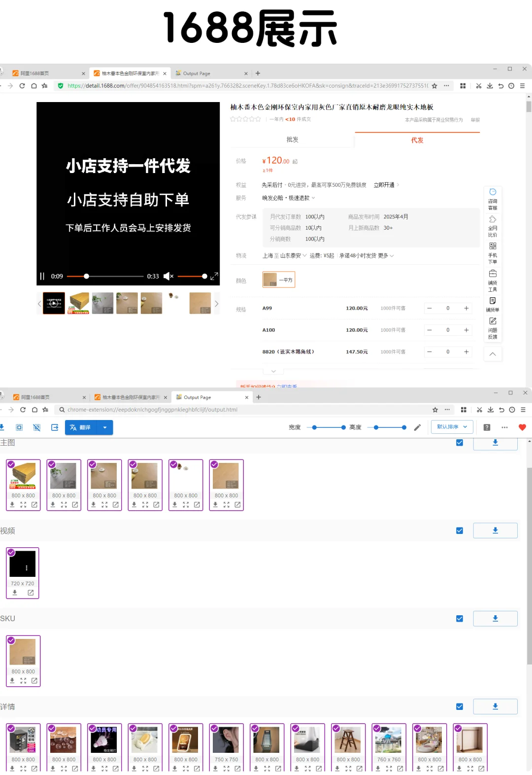The image size is (532, 775).
Task: Increase quantity for A99 specification
Action: pos(466,308)
